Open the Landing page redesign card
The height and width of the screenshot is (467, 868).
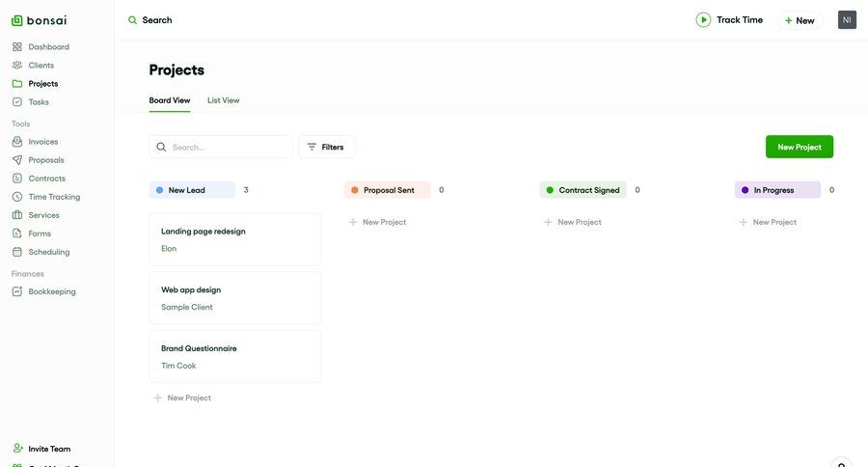(235, 239)
